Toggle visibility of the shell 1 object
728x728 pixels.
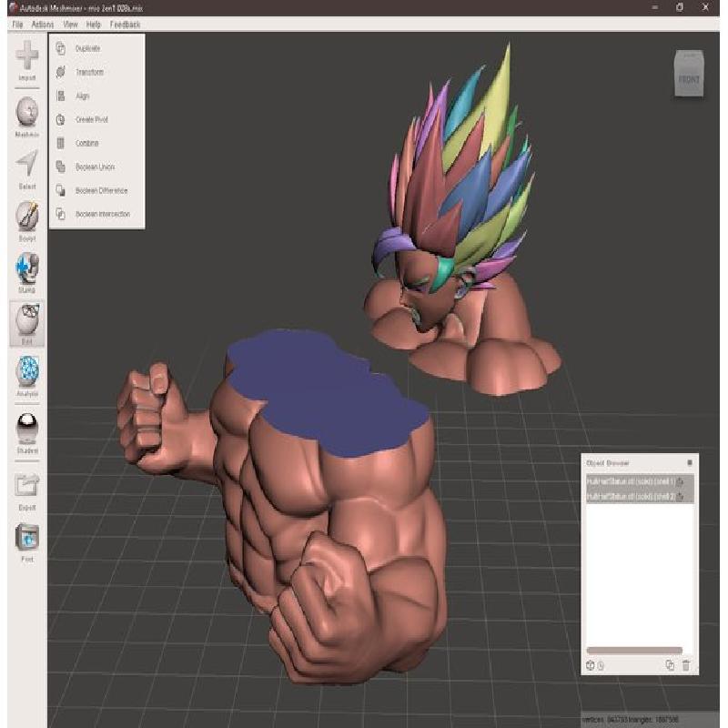(680, 481)
